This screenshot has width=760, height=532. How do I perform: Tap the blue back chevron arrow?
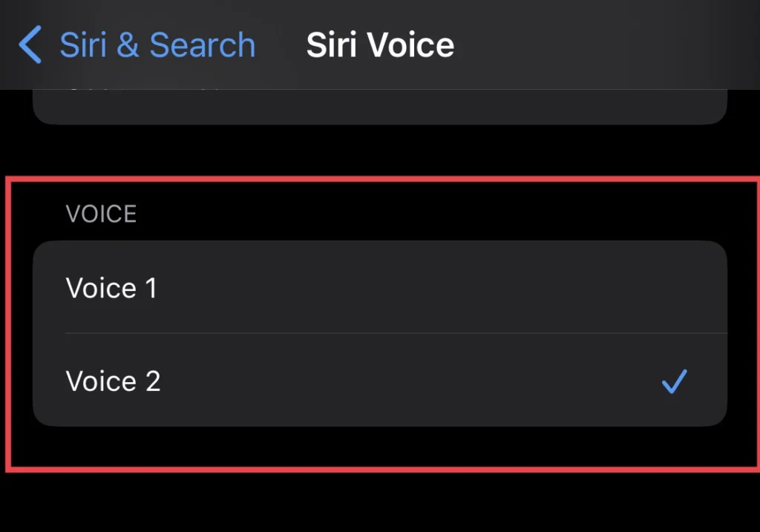(x=30, y=45)
